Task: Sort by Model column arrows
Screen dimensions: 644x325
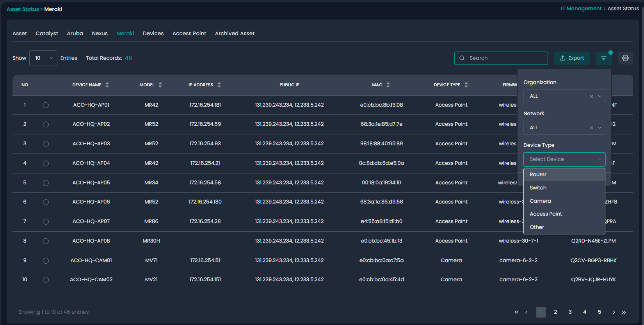Action: click(160, 85)
